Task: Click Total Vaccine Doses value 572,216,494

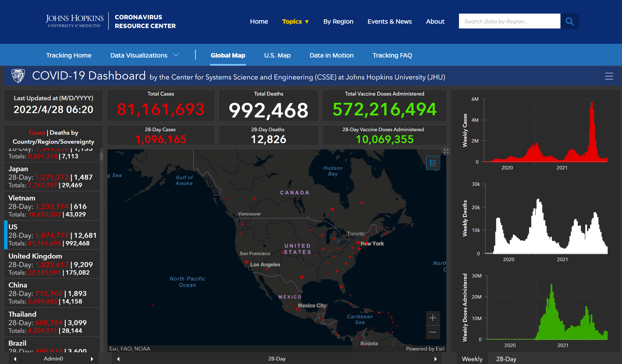Action: (x=385, y=110)
